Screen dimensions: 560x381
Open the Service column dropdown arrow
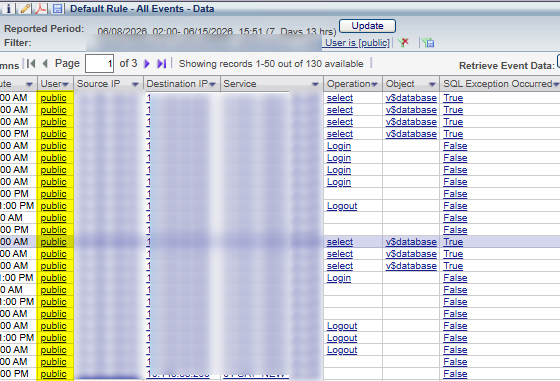pyautogui.click(x=315, y=84)
